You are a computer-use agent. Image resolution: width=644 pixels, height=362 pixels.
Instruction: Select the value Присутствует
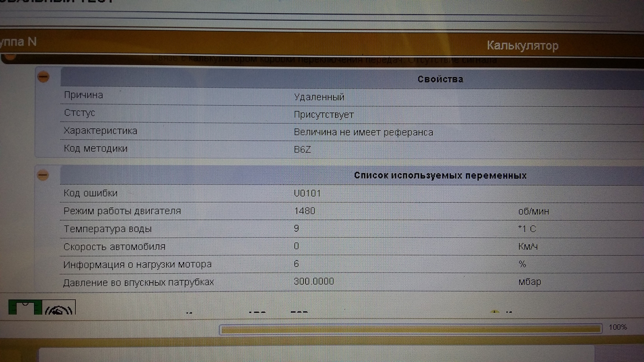324,115
